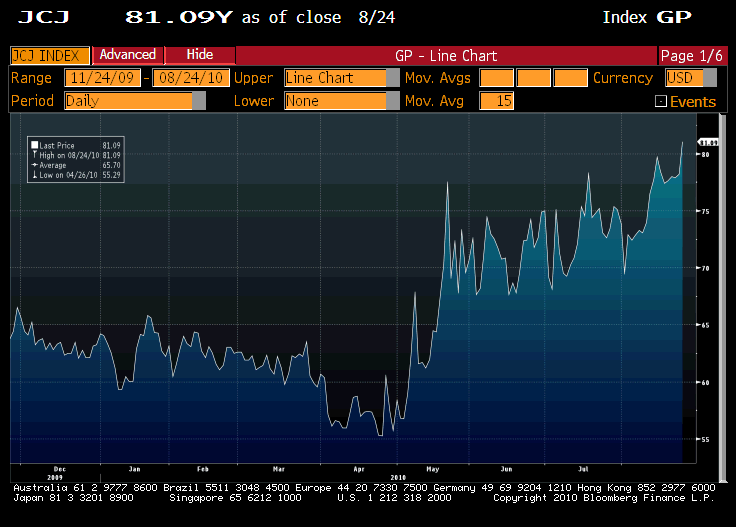Open the Advanced tab

[x=128, y=55]
